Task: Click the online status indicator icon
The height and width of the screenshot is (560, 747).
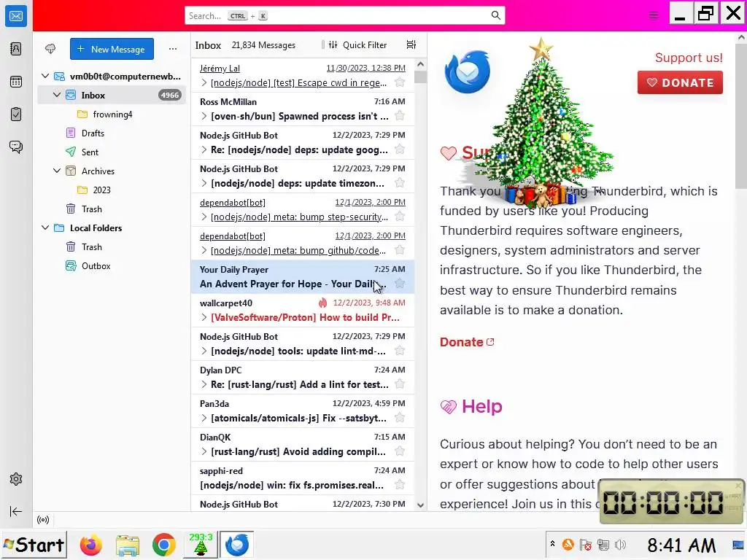Action: [x=43, y=519]
